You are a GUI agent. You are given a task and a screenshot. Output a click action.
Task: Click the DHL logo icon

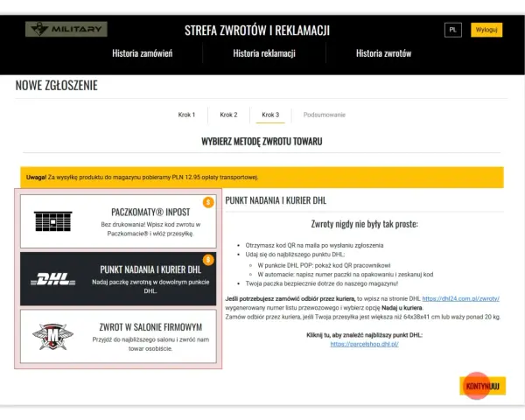[52, 279]
